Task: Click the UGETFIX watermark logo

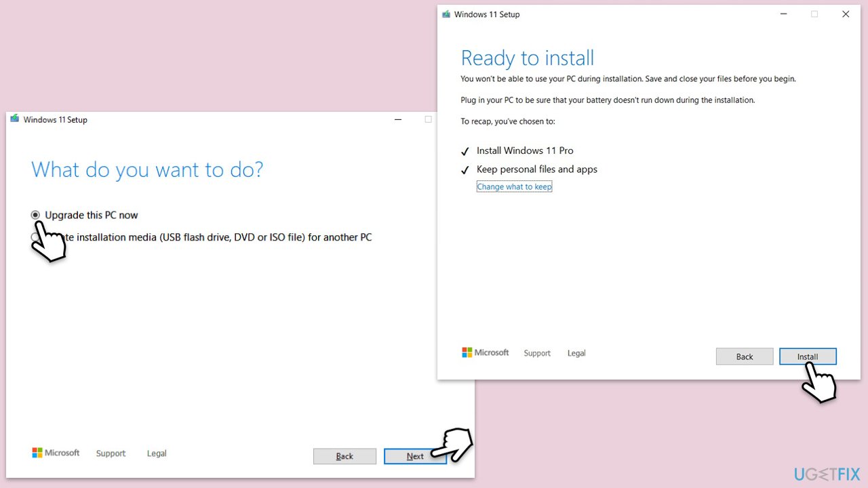Action: (827, 473)
